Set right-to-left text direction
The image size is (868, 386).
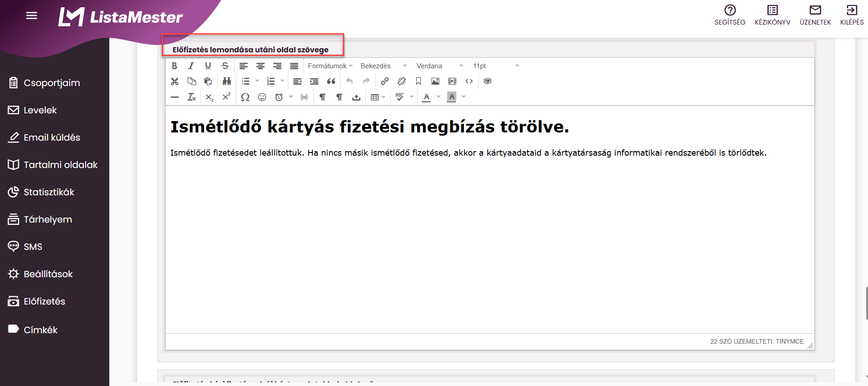(339, 97)
